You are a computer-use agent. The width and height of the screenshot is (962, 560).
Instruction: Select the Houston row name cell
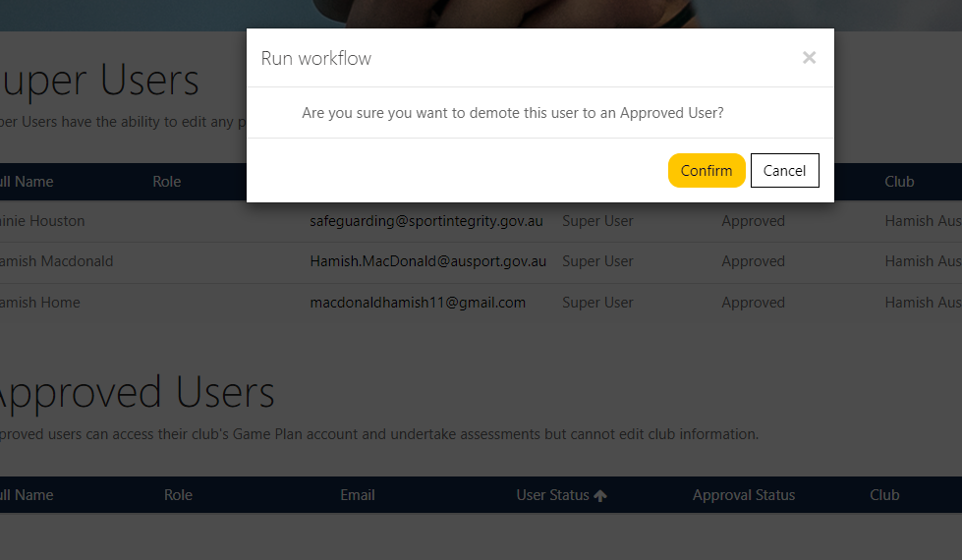point(42,221)
